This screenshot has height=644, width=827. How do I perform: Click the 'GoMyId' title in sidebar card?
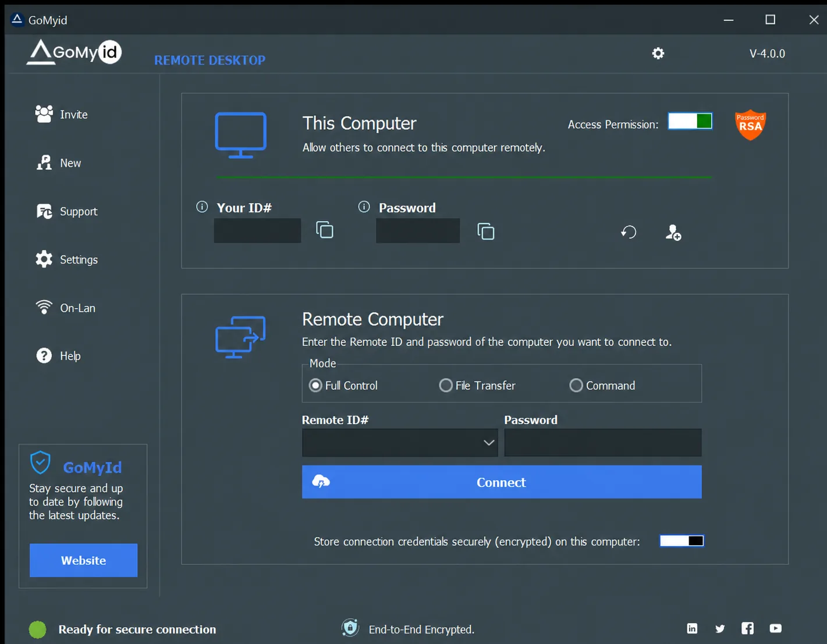click(x=93, y=467)
